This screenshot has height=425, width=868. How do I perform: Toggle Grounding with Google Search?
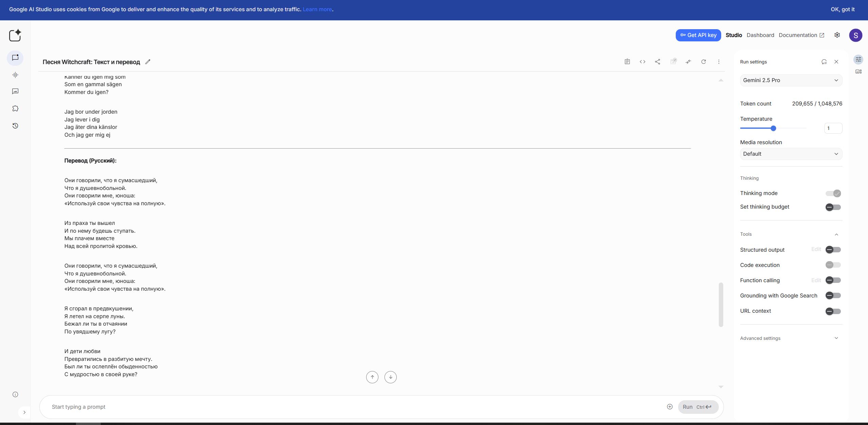point(833,295)
